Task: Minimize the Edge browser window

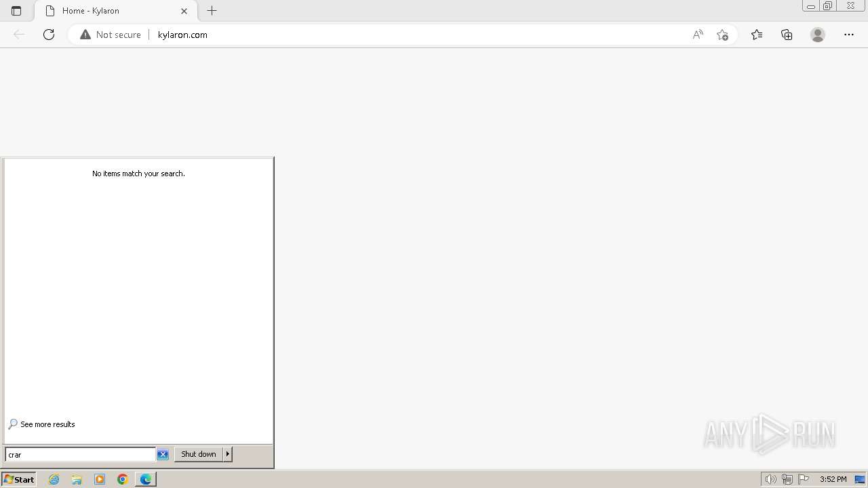Action: [810, 6]
